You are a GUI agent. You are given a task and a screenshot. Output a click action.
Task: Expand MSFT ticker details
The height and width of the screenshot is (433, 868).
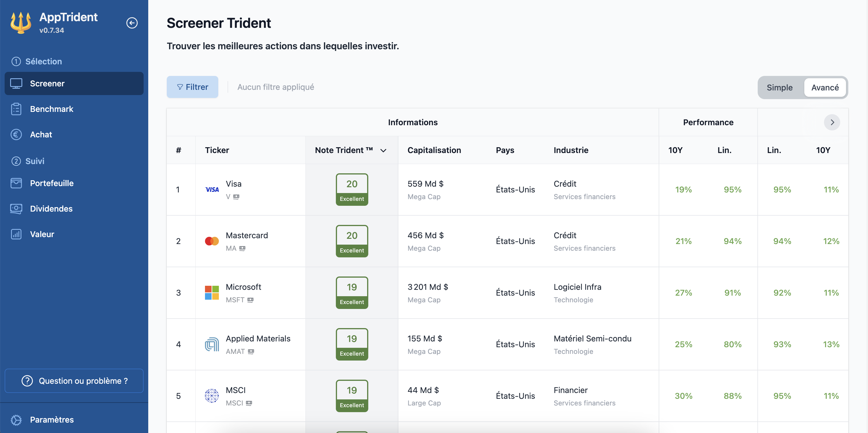click(x=250, y=299)
